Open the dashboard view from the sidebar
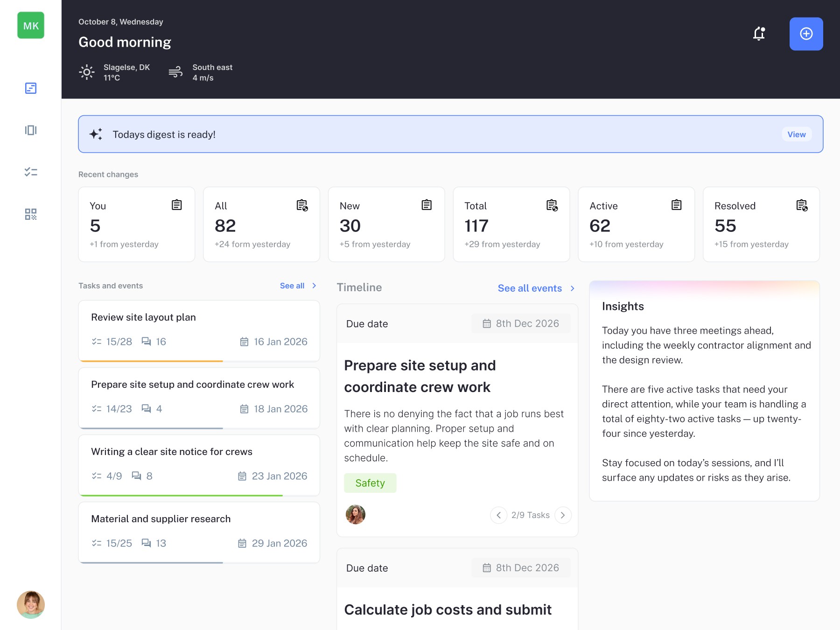The width and height of the screenshot is (840, 630). 31,88
